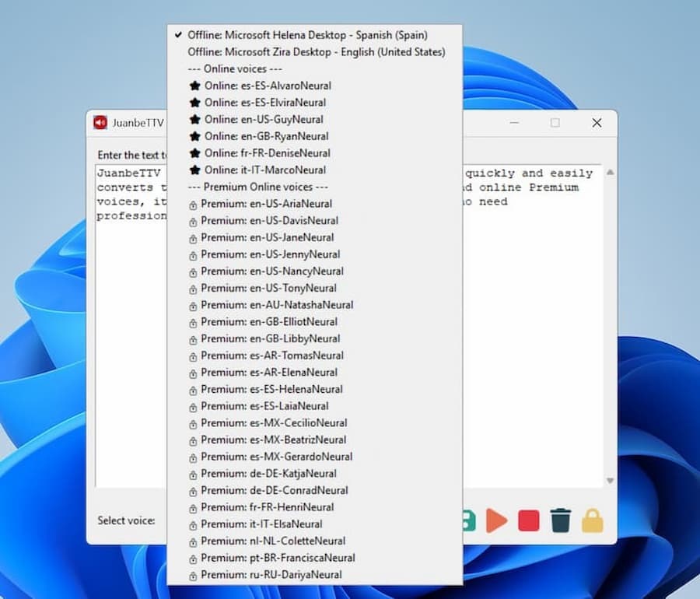Delete the entered text using trash icon
The image size is (700, 599).
click(561, 521)
